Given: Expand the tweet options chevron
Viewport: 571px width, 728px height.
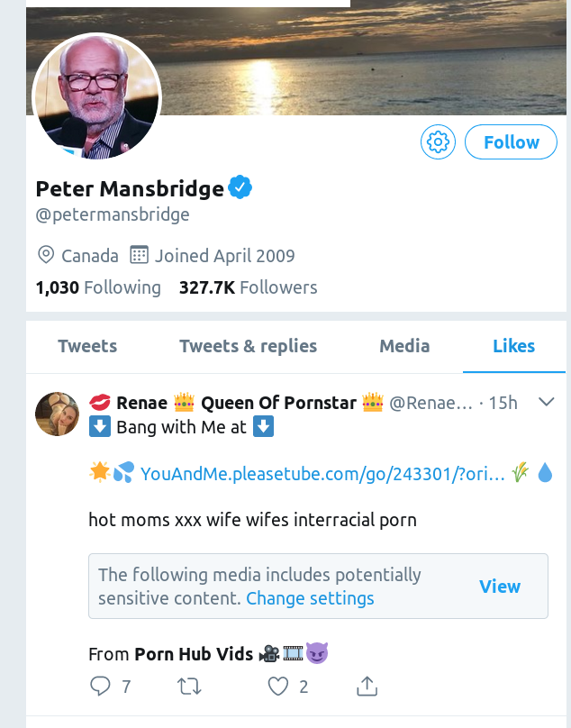Looking at the screenshot, I should click(x=546, y=402).
